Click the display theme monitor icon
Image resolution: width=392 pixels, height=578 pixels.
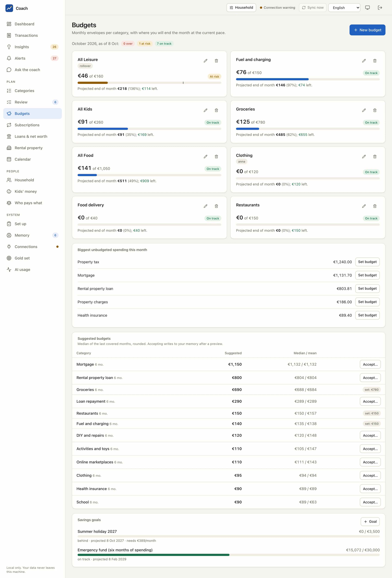[x=367, y=8]
